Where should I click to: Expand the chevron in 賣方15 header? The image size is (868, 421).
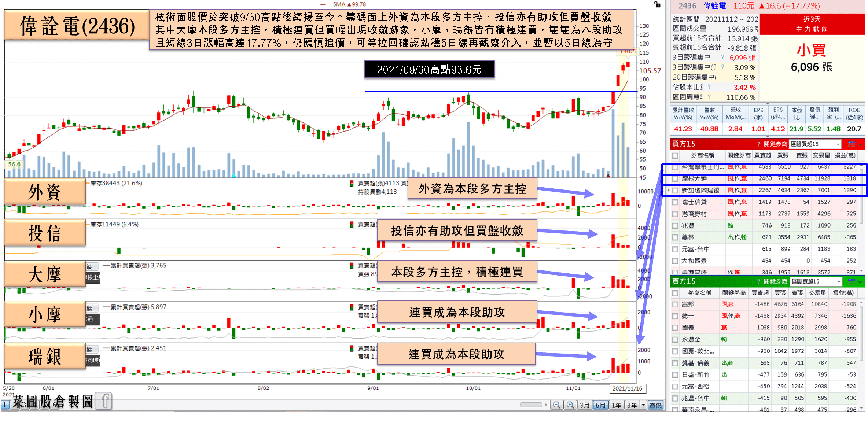pos(860,282)
